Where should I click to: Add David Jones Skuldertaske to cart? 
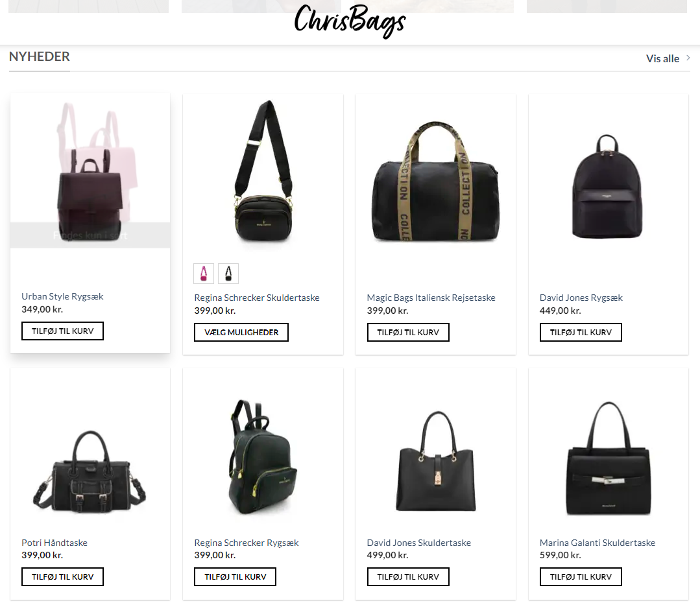[408, 576]
